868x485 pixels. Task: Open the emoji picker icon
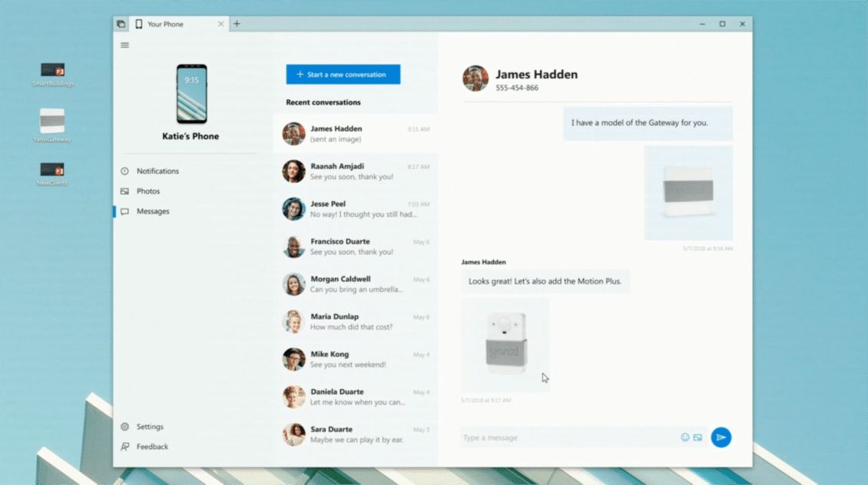coord(685,437)
